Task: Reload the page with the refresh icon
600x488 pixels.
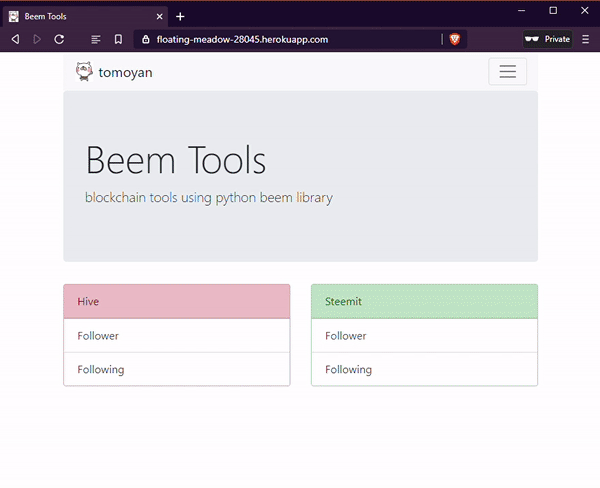Action: tap(59, 39)
